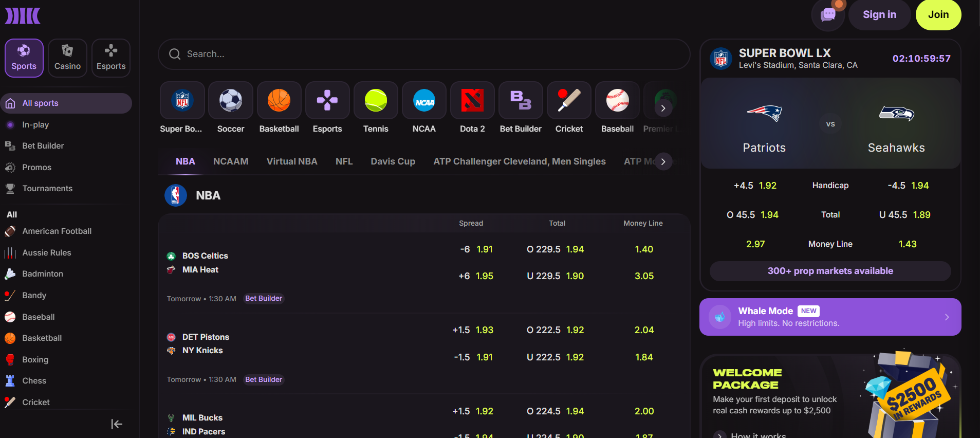
Task: Select the Virtual NBA tab
Action: (x=292, y=161)
